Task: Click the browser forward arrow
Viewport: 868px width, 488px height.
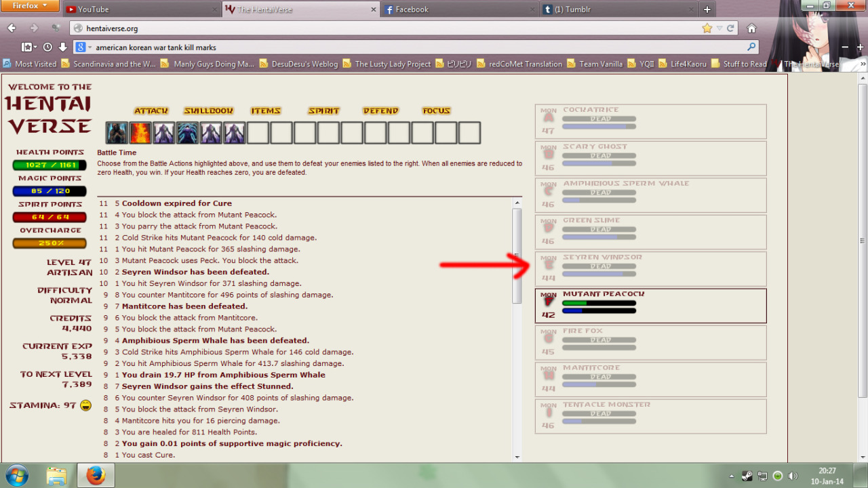Action: point(34,28)
